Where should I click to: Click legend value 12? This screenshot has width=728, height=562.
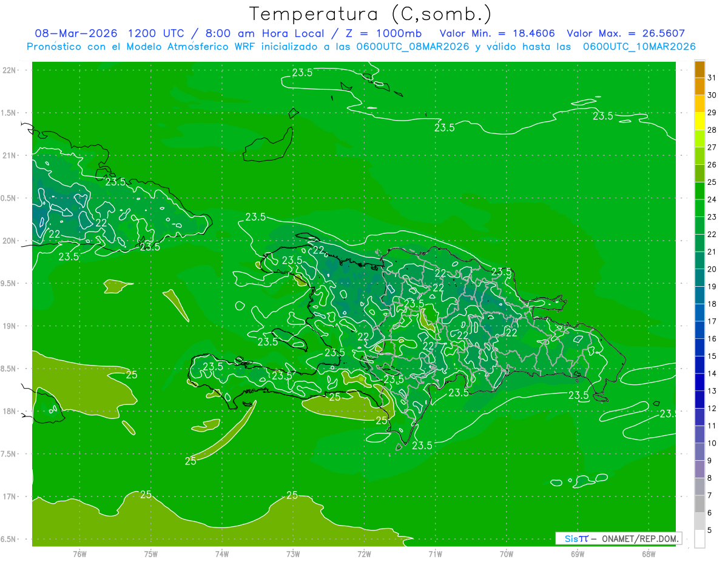[x=712, y=408]
